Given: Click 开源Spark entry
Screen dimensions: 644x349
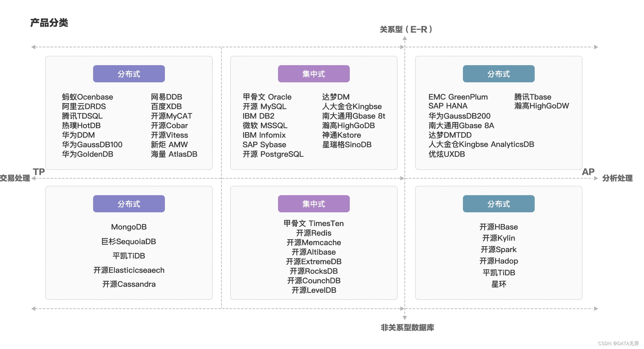Looking at the screenshot, I should tap(499, 250).
